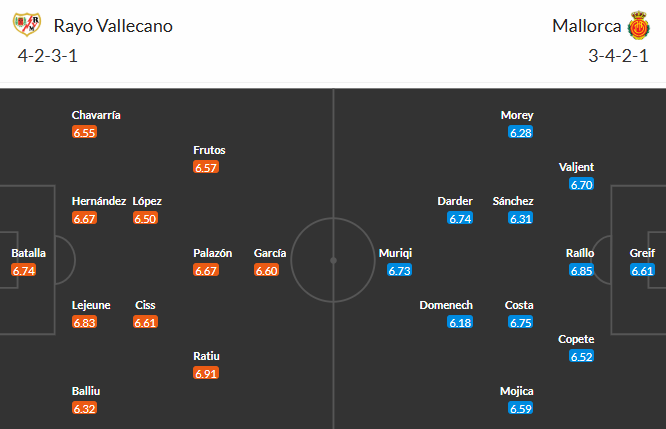Select player Morey in the lineup

517,115
